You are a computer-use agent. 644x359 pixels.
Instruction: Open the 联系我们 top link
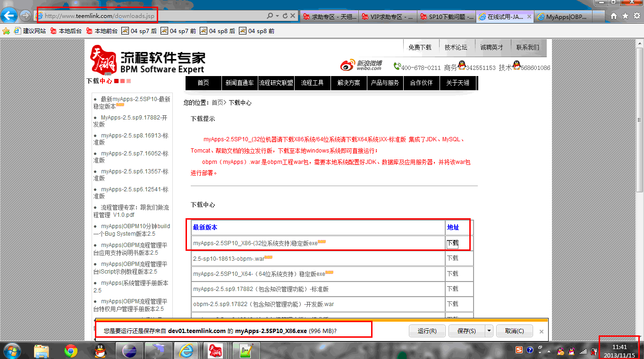527,47
